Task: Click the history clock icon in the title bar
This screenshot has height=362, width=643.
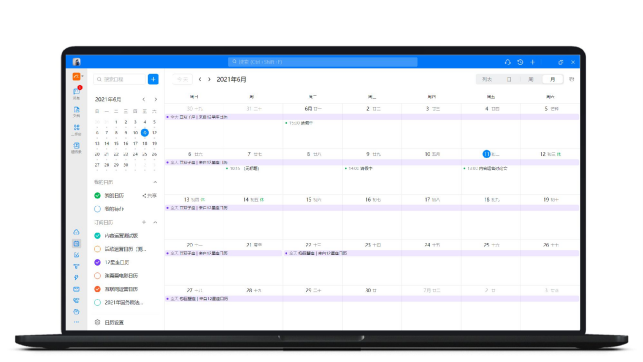Action: tap(520, 62)
